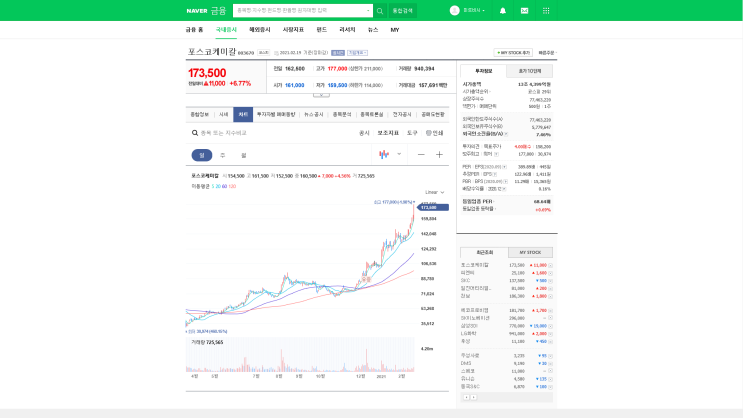Click the 거래량 volume chart area
The width and height of the screenshot is (743, 418).
pos(300,354)
